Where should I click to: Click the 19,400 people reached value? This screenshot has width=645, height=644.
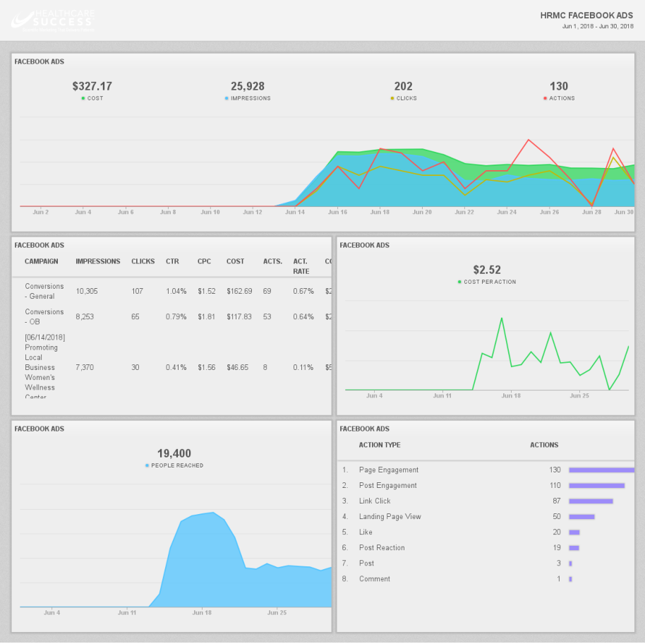pos(174,453)
